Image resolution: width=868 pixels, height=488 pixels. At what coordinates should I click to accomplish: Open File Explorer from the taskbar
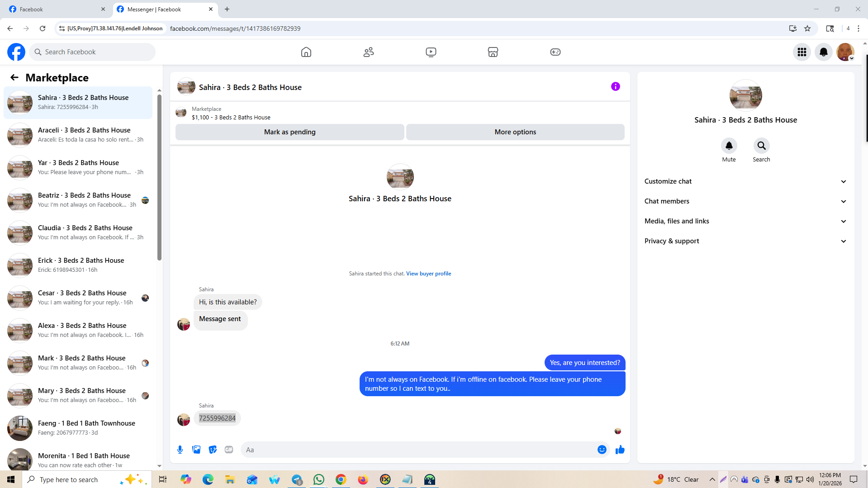click(230, 479)
